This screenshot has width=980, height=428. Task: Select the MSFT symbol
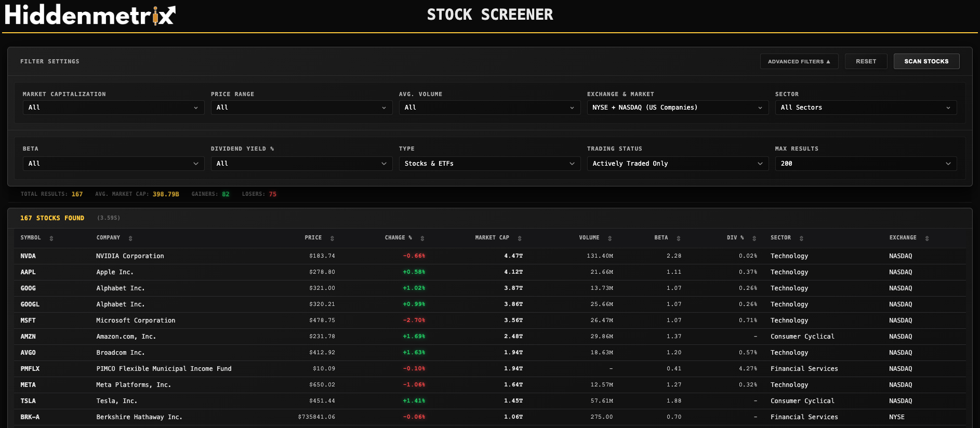click(x=28, y=320)
